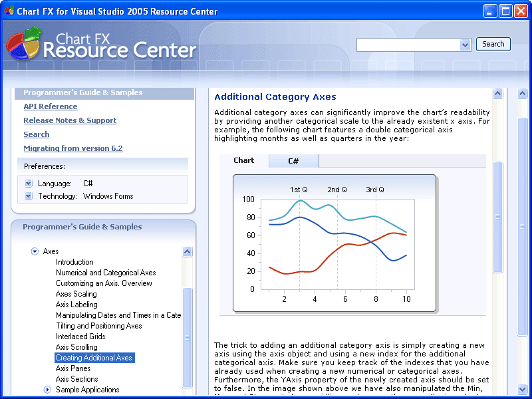Select Tilting and Positioning Axes topic
This screenshot has height=399, width=532.
pos(98,326)
